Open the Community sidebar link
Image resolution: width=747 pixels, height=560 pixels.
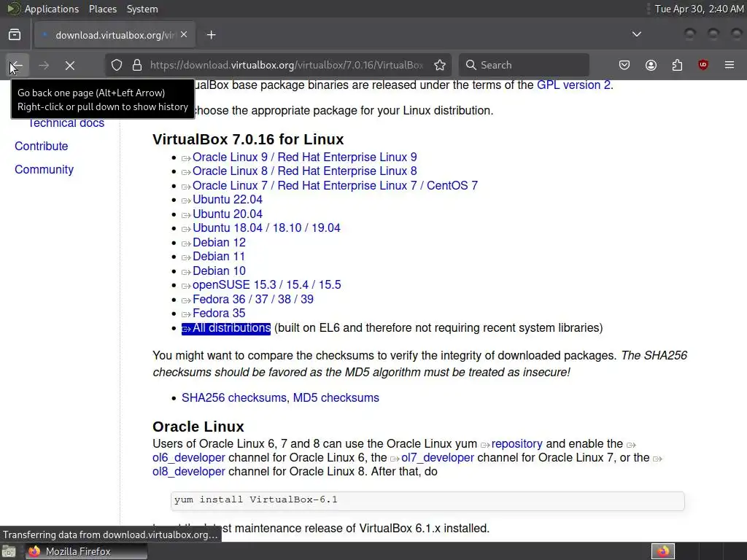[x=44, y=169]
